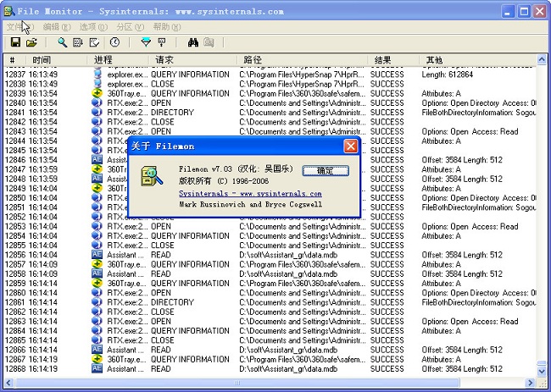The image size is (551, 392).
Task: Open the Sysinternals website link
Action: point(250,194)
